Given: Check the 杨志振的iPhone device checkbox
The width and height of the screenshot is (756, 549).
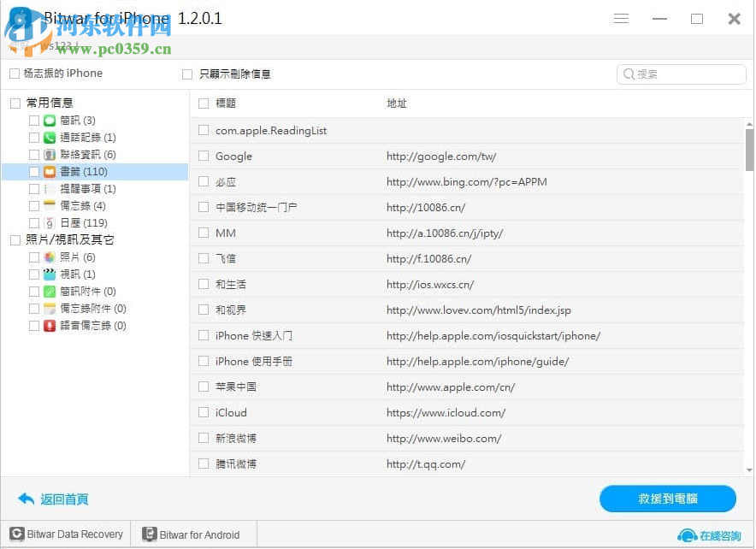Looking at the screenshot, I should (13, 74).
